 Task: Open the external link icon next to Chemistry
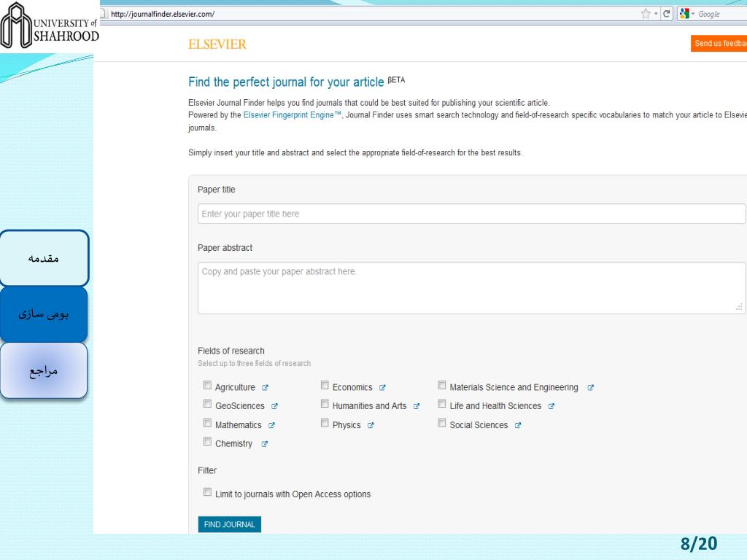(x=264, y=444)
